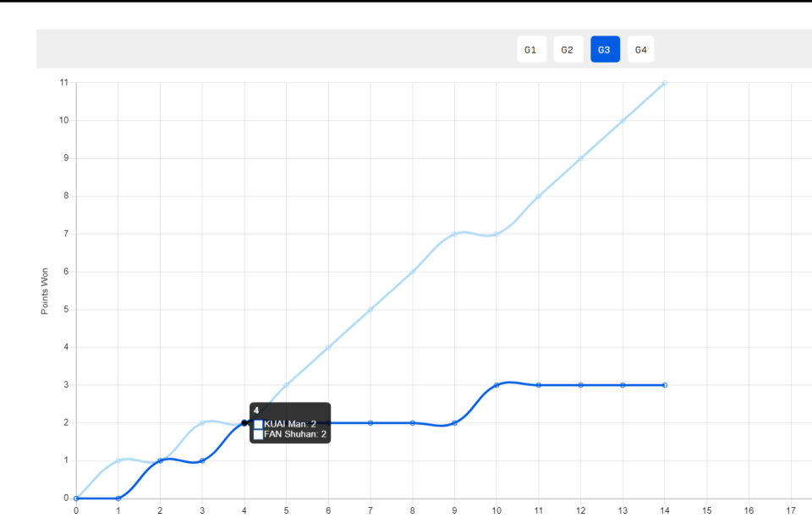
Task: Select dark blue point at rally 10, score 3
Action: coord(497,385)
